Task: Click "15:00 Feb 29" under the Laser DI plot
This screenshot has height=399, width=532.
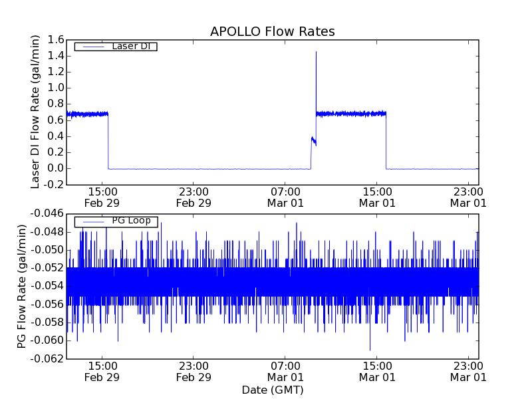Action: coord(102,198)
